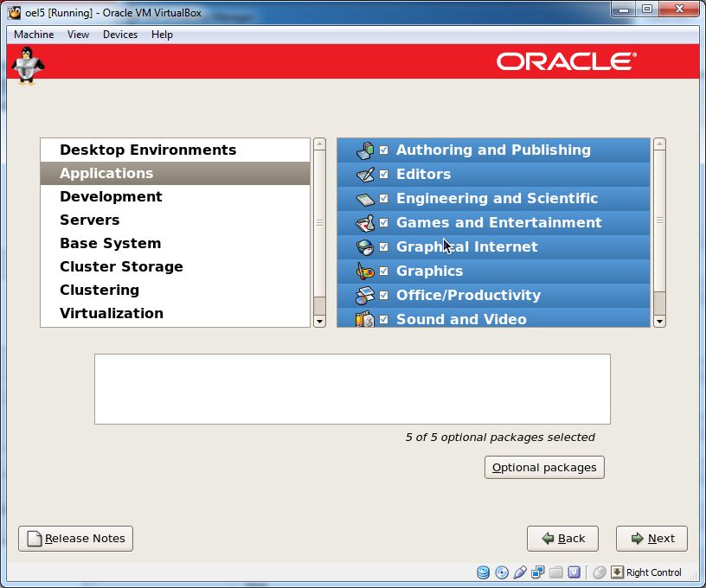Click the mouse integration status icon
The image size is (706, 588).
600,572
